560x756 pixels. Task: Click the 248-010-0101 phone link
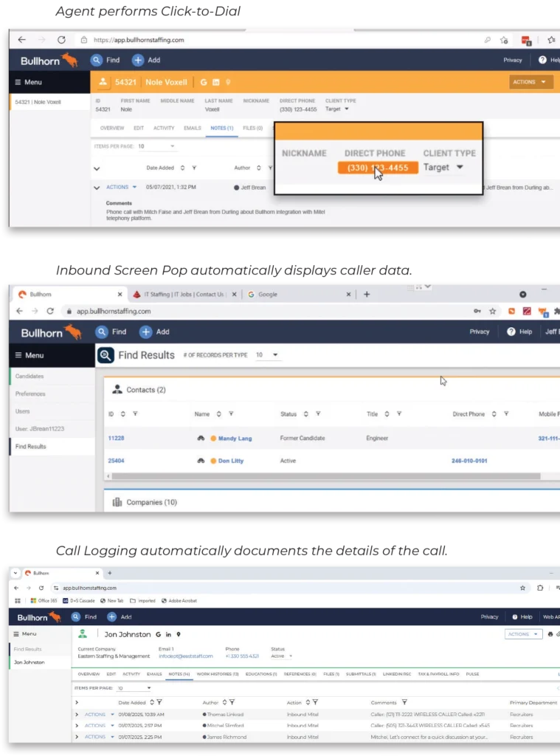pyautogui.click(x=469, y=461)
